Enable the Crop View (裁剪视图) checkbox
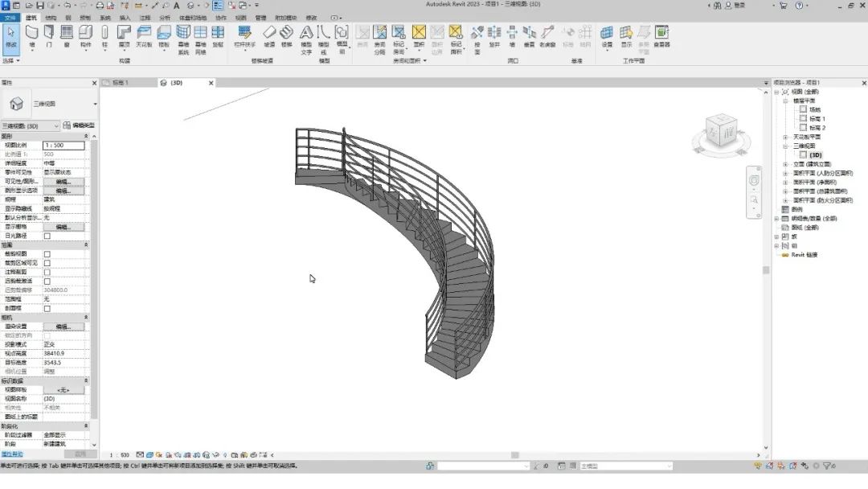Screen dimensions: 868x489 pyautogui.click(x=47, y=254)
